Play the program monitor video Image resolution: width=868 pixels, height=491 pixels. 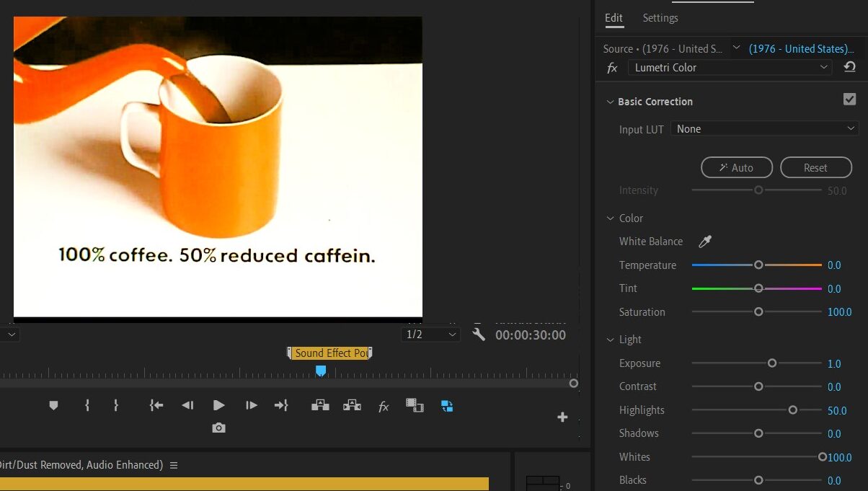pyautogui.click(x=219, y=406)
